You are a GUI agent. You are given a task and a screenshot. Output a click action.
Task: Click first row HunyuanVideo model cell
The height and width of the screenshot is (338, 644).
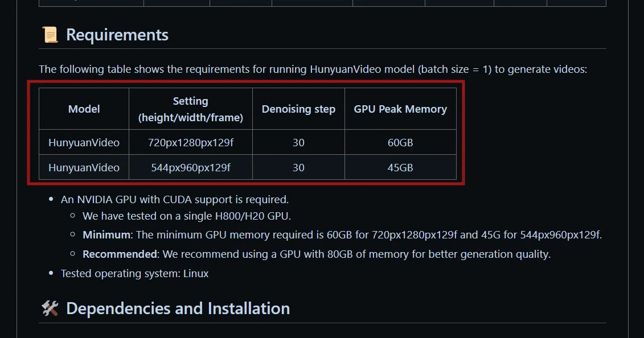pos(84,142)
